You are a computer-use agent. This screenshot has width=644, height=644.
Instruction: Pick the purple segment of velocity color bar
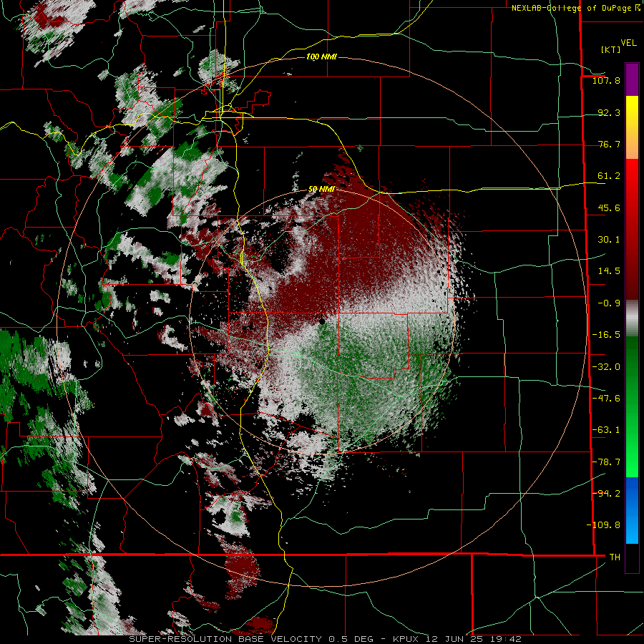tap(632, 79)
